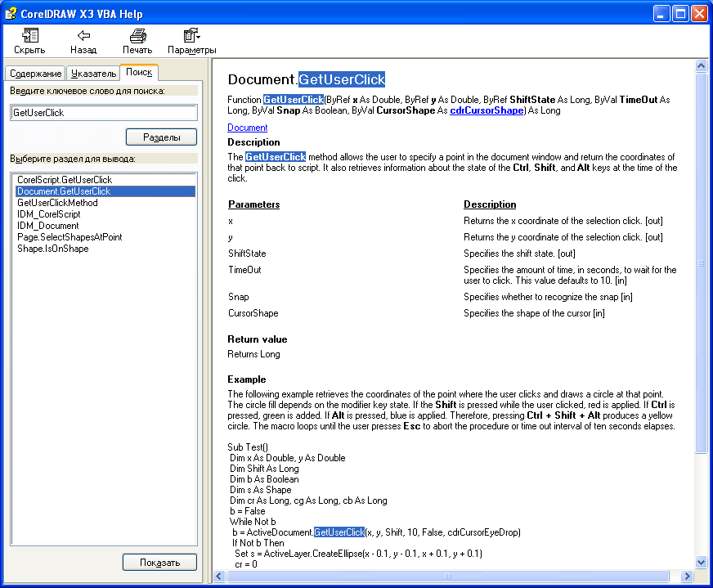The width and height of the screenshot is (713, 588).
Task: Select CorelScript.GetUserClick in results list
Action: [65, 180]
